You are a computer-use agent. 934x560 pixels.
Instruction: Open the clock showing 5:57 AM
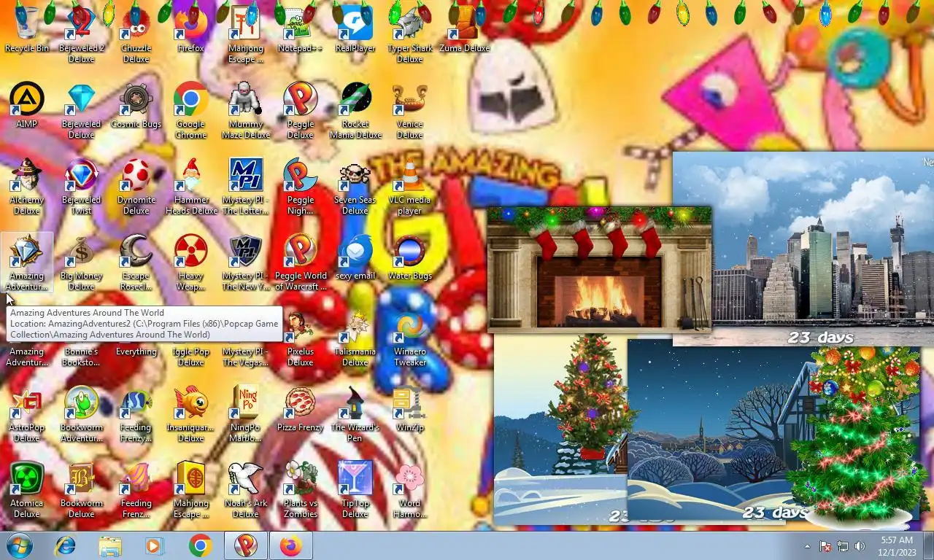tap(897, 546)
